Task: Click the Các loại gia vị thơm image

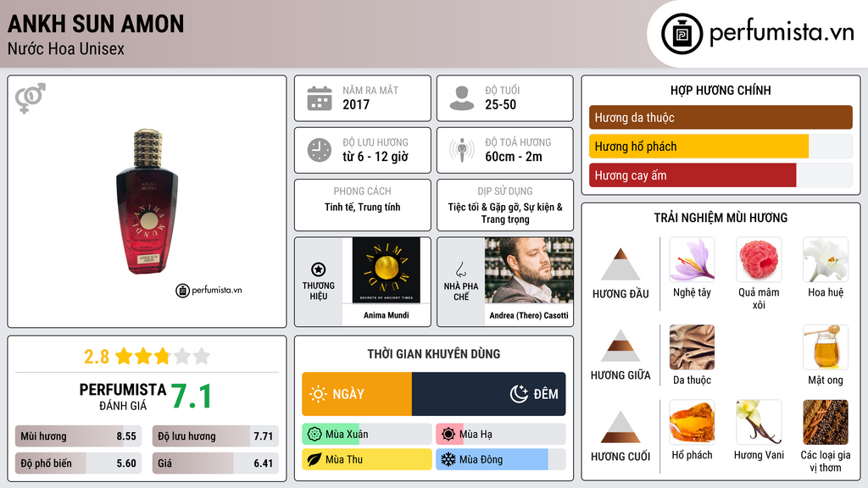Action: point(826,422)
